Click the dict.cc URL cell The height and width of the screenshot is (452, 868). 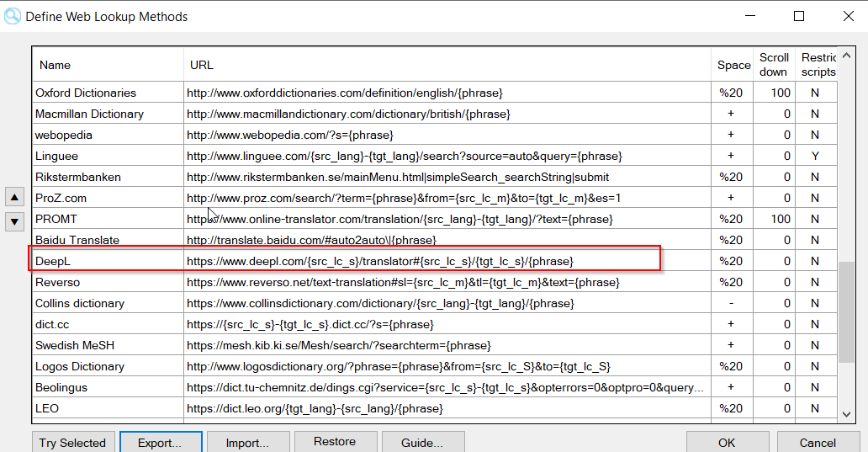(x=447, y=324)
